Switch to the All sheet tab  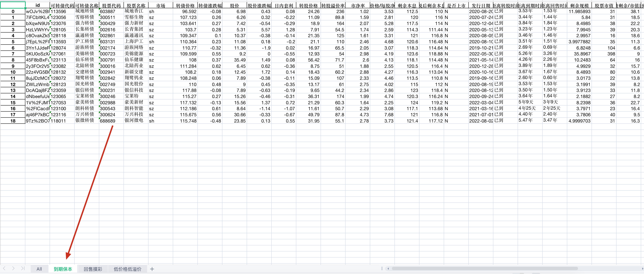(x=39, y=269)
